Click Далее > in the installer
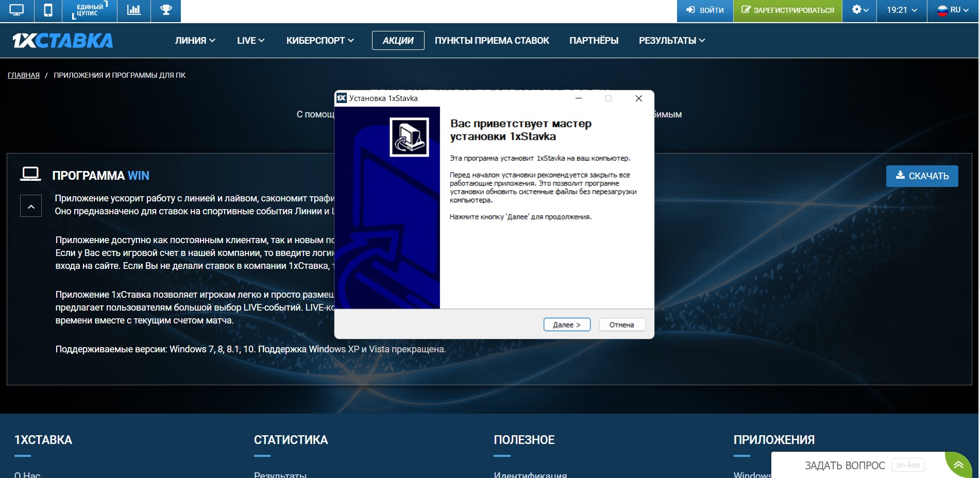Screen dimensions: 980x478 pos(567,325)
